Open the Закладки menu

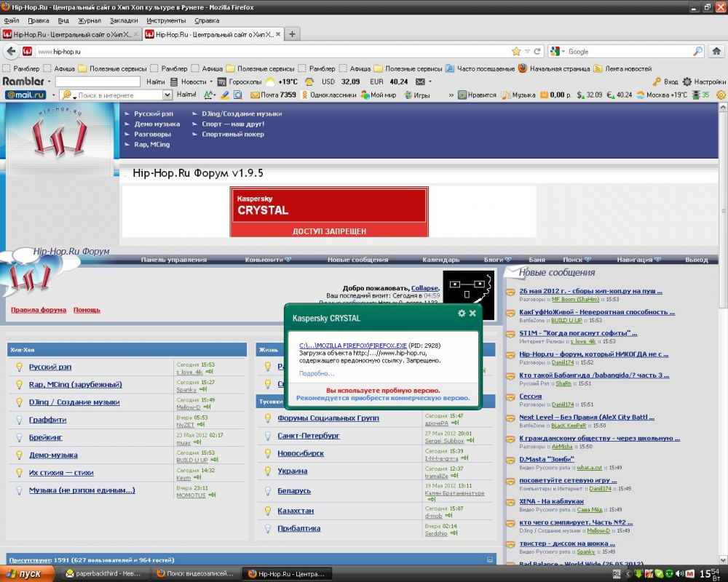coord(124,20)
